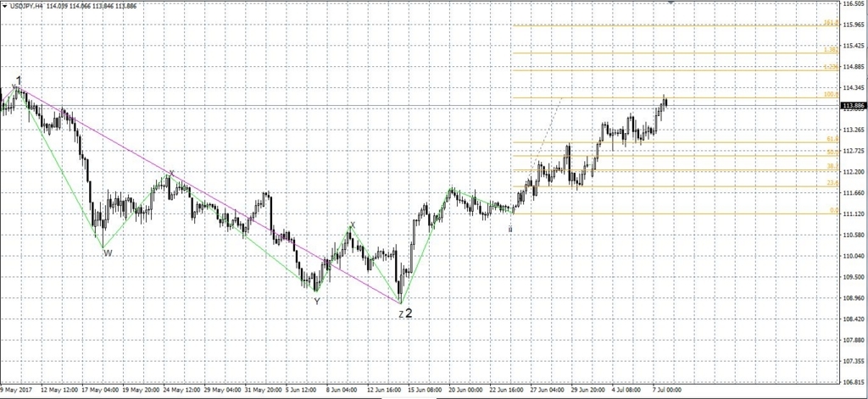Screen dimensions: 868x399
Task: Click the 106.815 price scale label
Action: coord(854,382)
